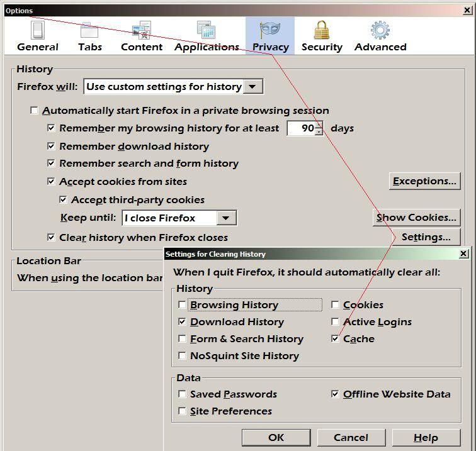Screen dimensions: 476x451
Task: Check Browsing History in clearing settings
Action: pyautogui.click(x=182, y=304)
